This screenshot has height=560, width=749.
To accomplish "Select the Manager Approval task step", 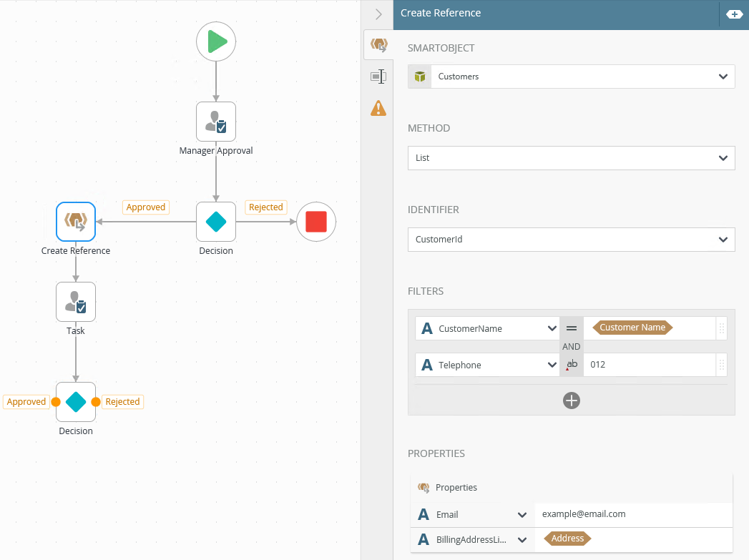I will coord(216,122).
